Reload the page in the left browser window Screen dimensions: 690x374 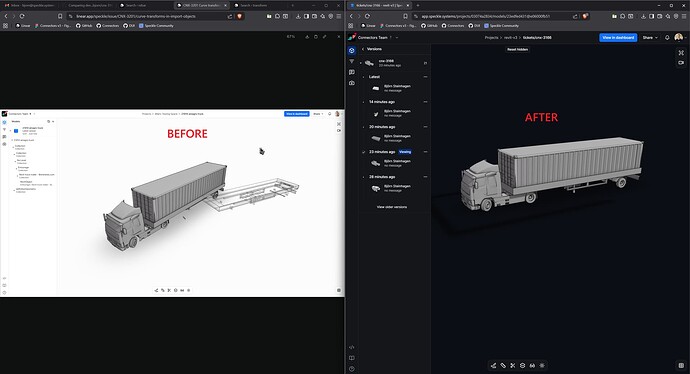[x=22, y=16]
